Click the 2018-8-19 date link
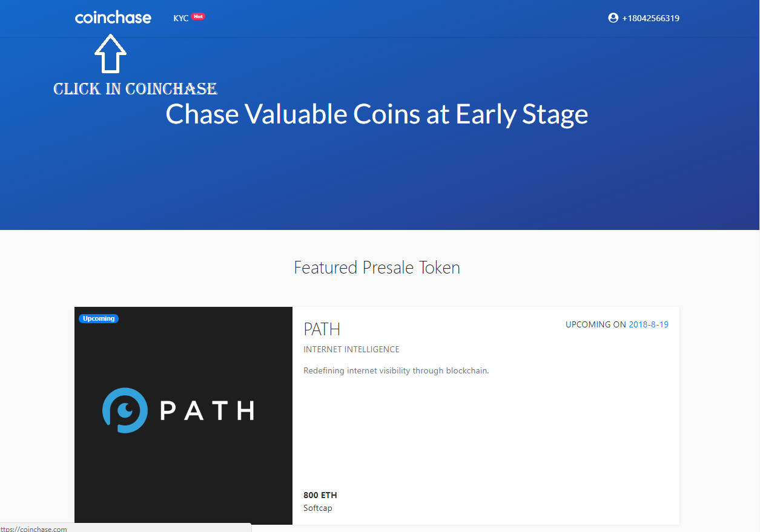Screen dimensions: 760x532 [x=649, y=324]
